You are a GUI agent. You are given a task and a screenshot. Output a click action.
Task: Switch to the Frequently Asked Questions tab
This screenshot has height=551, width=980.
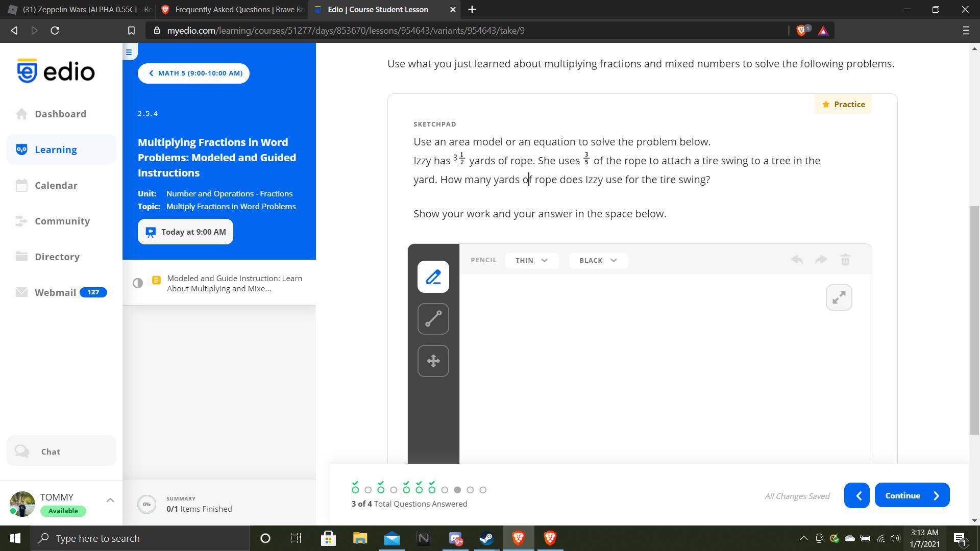pos(232,10)
